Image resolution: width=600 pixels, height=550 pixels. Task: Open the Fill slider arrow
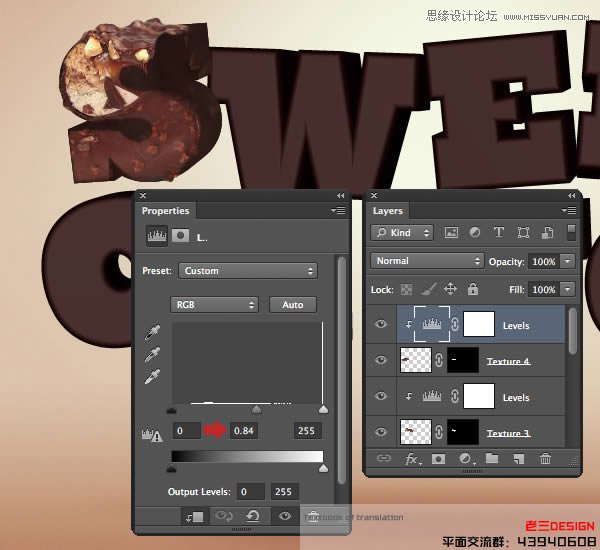567,289
